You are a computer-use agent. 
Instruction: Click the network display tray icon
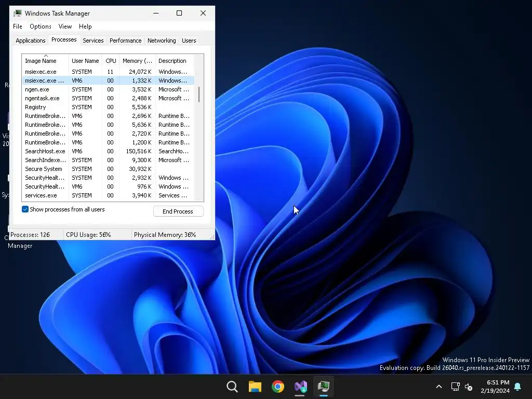(455, 387)
